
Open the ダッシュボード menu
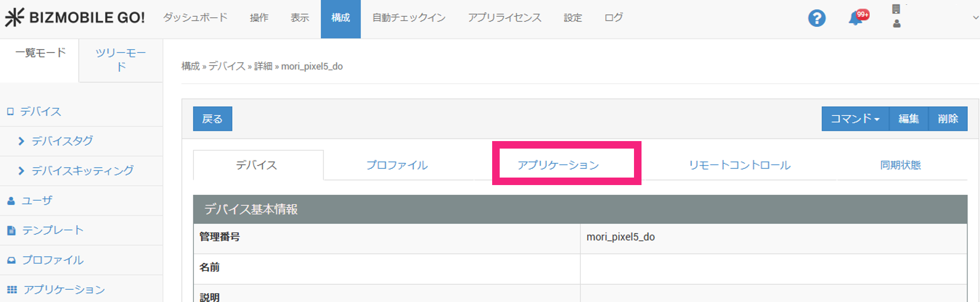click(x=195, y=18)
